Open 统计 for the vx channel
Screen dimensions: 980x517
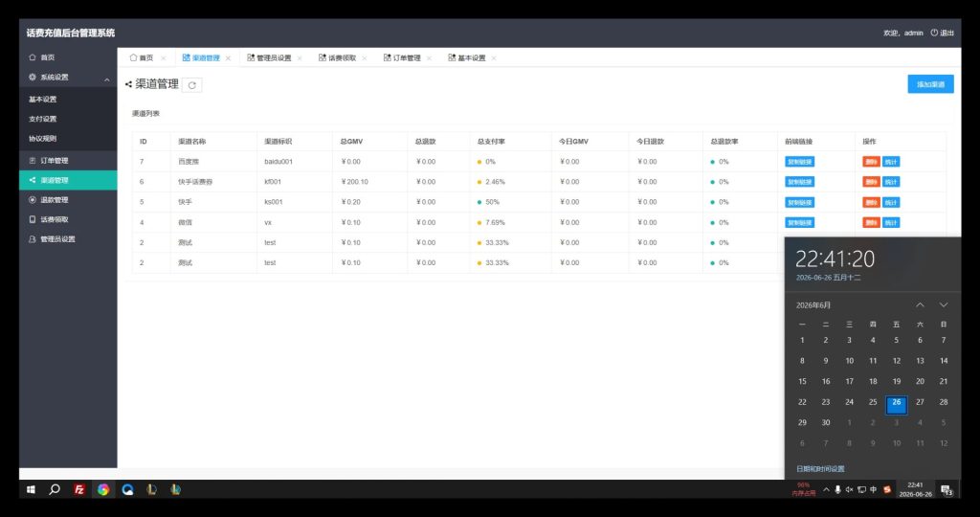pos(891,222)
